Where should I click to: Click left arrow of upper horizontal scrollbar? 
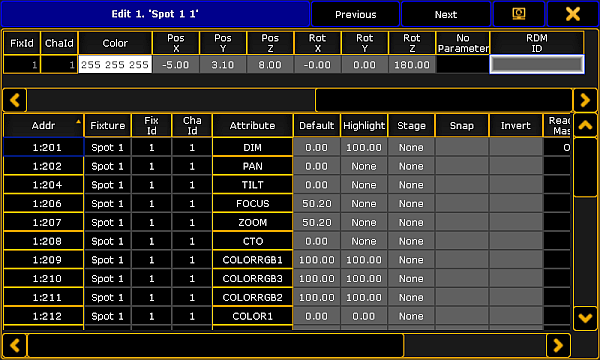point(15,100)
